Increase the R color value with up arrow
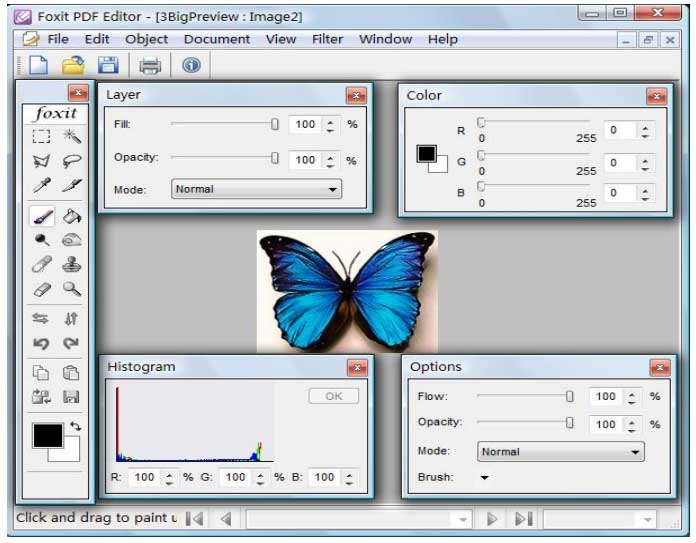The width and height of the screenshot is (696, 543). click(x=645, y=127)
